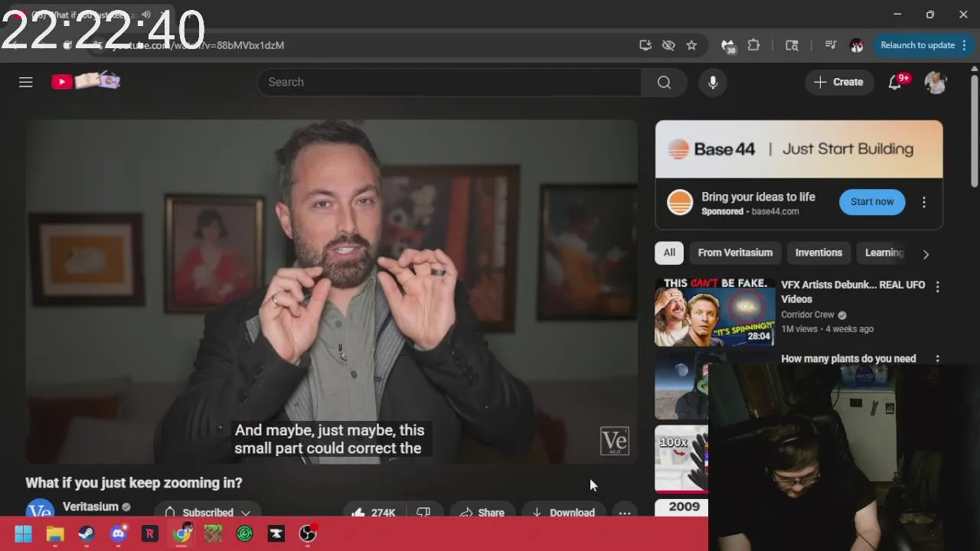Select the Inventions filter chip

point(818,253)
